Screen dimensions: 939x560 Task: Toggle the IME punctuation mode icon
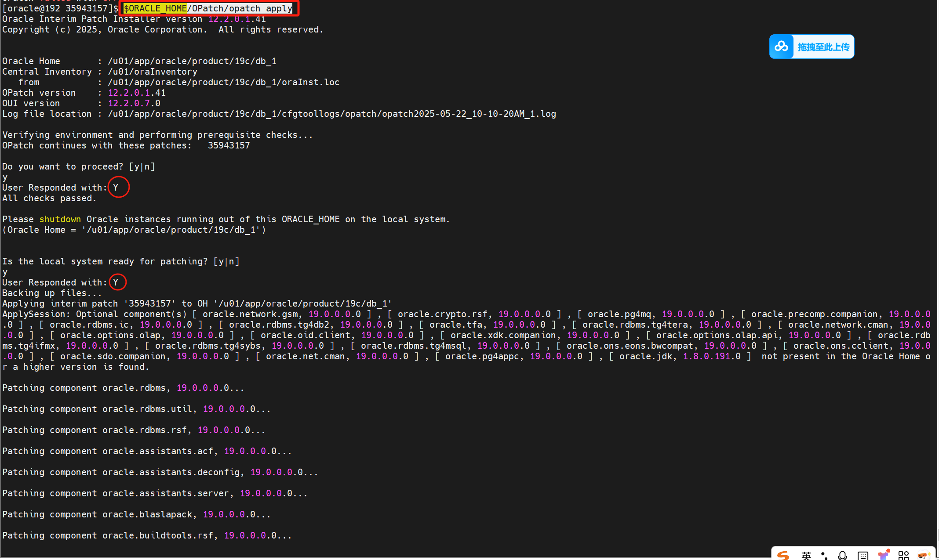click(824, 556)
